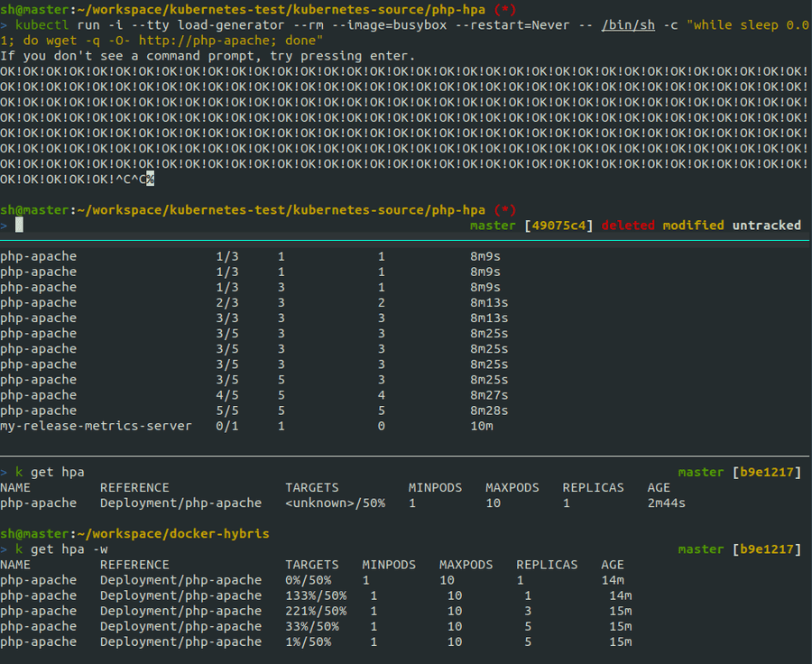Screen dimensions: 812x664
Task: Click the '8m27s' age value
Action: pos(489,396)
